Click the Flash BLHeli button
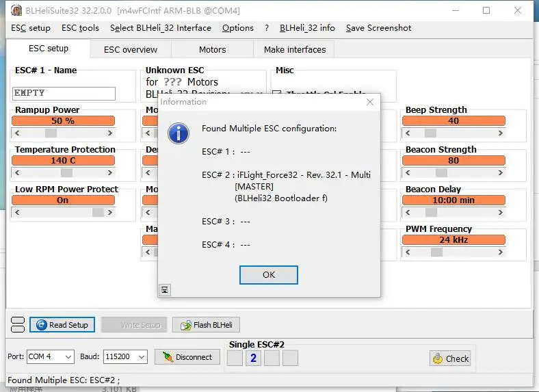Viewport: 539px width, 392px height. 206,324
